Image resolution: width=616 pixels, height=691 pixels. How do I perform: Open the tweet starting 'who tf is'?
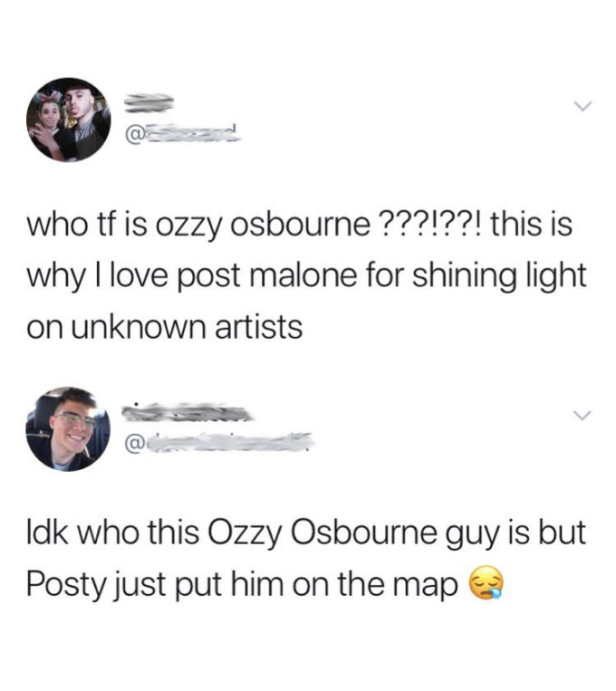tap(306, 275)
